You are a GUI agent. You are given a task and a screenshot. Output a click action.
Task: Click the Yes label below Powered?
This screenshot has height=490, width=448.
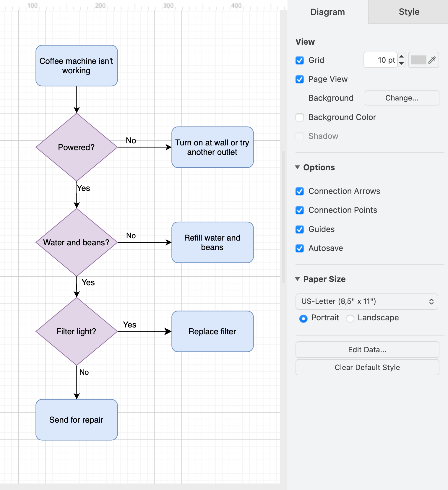tap(83, 188)
